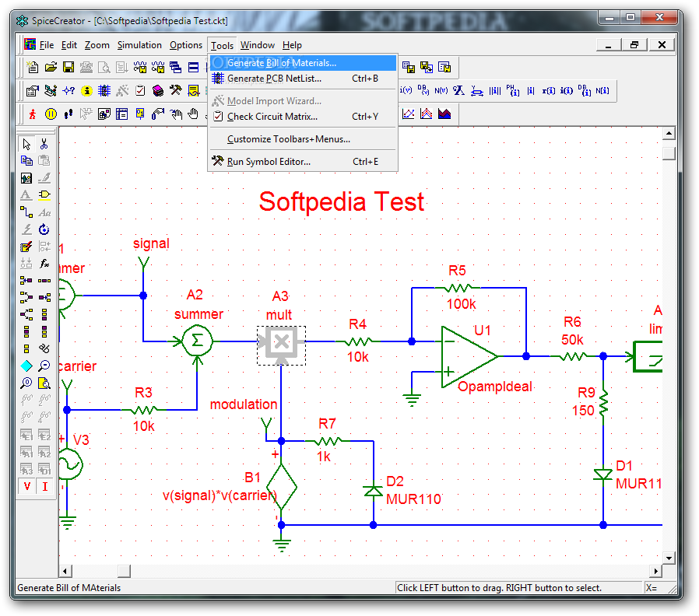Click the 'modulation' net label
The image size is (699, 616).
244,404
